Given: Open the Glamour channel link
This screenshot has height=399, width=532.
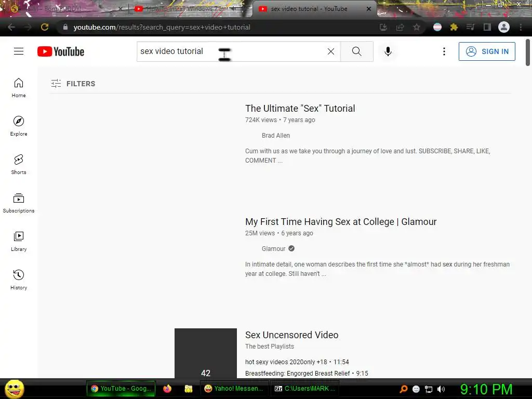Looking at the screenshot, I should click(x=273, y=249).
